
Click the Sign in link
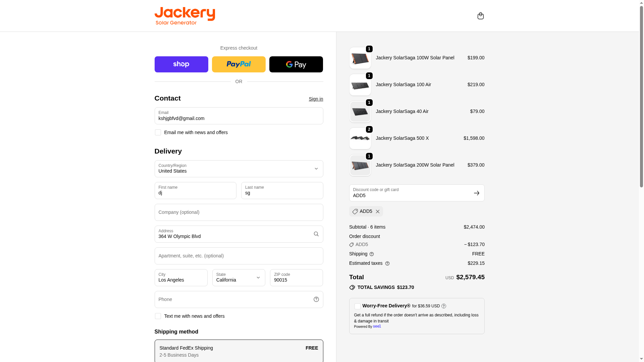pyautogui.click(x=316, y=99)
